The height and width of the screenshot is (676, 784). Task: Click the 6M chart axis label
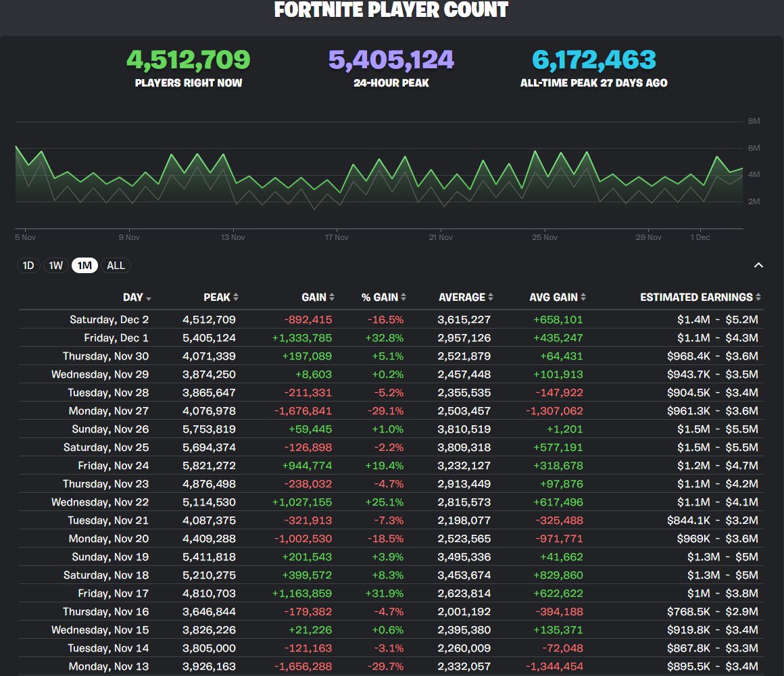754,148
